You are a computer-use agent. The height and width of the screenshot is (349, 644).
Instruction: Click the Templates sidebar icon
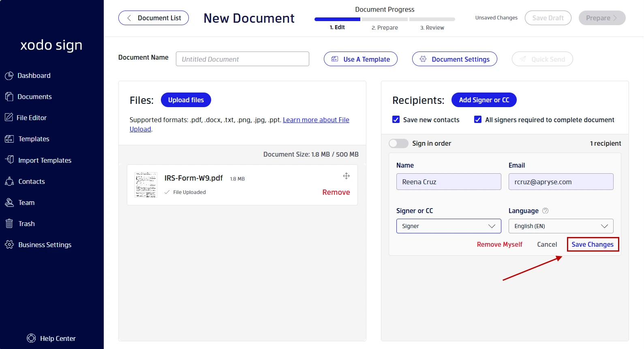(9, 139)
